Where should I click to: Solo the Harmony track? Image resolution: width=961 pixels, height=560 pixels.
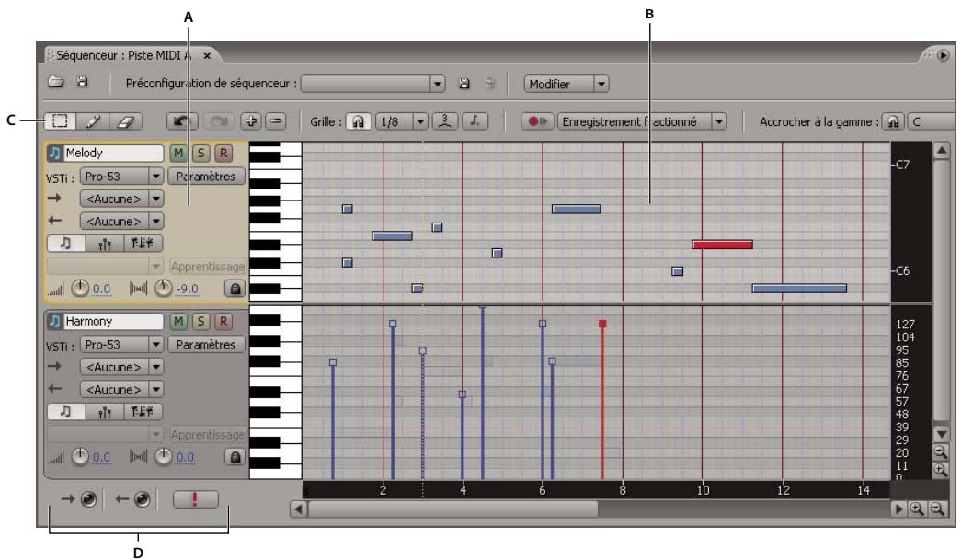tap(200, 321)
